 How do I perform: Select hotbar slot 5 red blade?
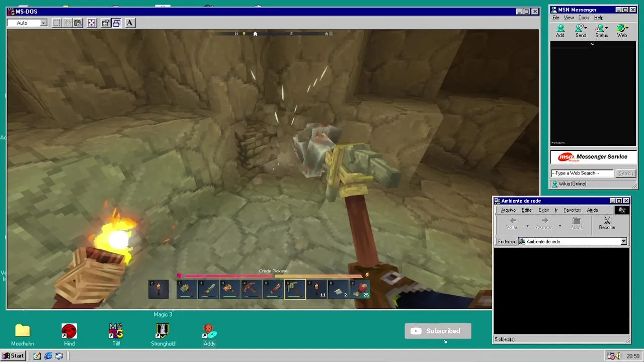273,289
